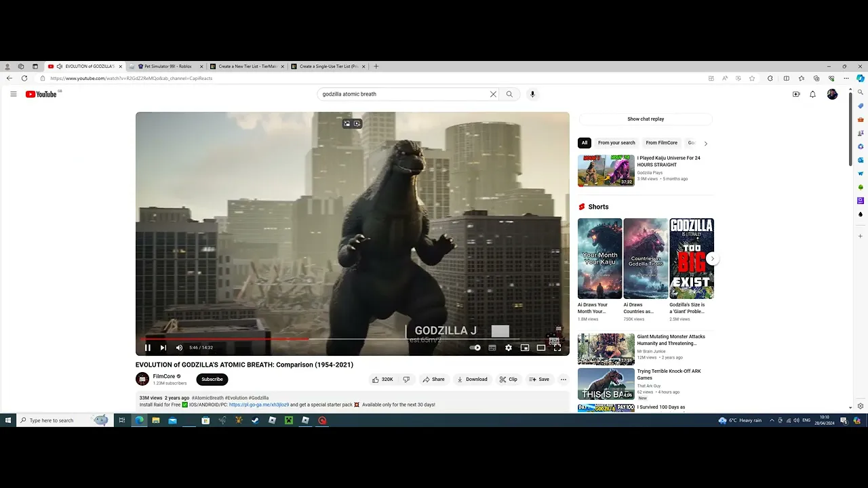Dislike the video
Screen dimensions: 868x488
tap(406, 380)
